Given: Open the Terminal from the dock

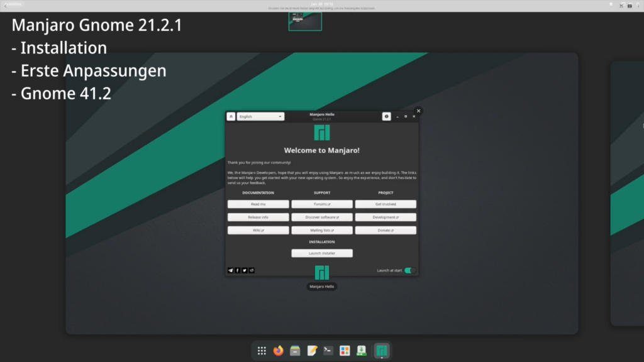Looking at the screenshot, I should coord(328,351).
